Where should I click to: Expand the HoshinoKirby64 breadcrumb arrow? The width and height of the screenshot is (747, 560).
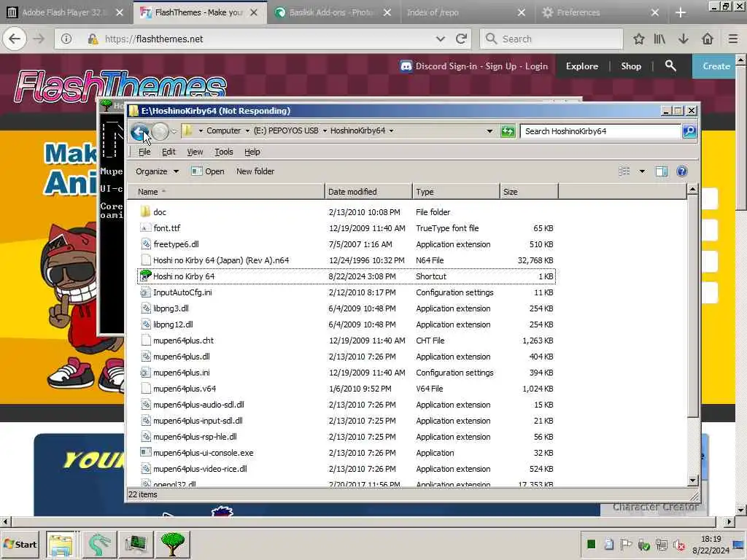pos(391,131)
